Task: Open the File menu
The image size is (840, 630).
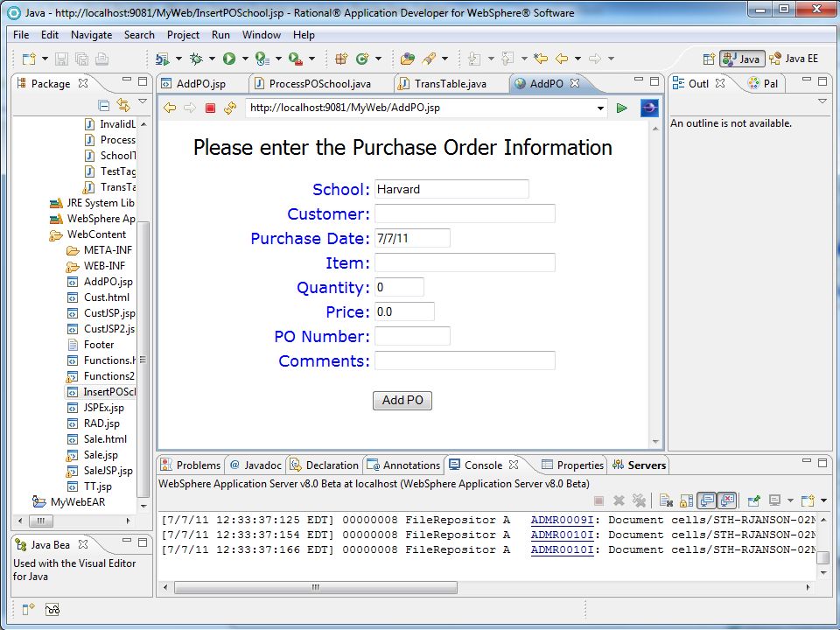Action: [21, 35]
